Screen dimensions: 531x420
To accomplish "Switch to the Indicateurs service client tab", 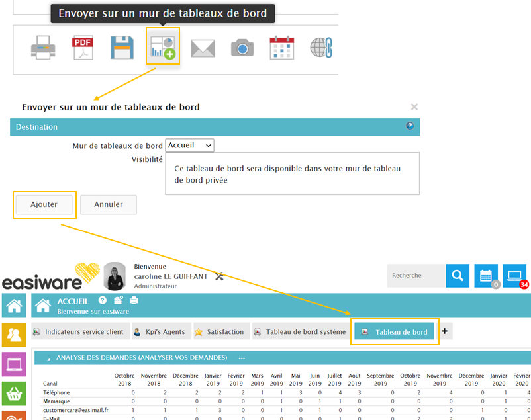I will [78, 331].
